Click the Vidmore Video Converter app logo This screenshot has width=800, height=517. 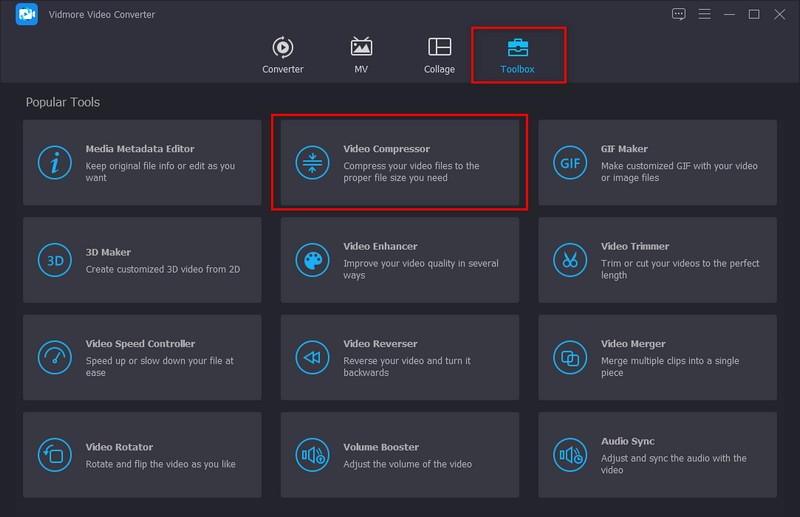[27, 15]
